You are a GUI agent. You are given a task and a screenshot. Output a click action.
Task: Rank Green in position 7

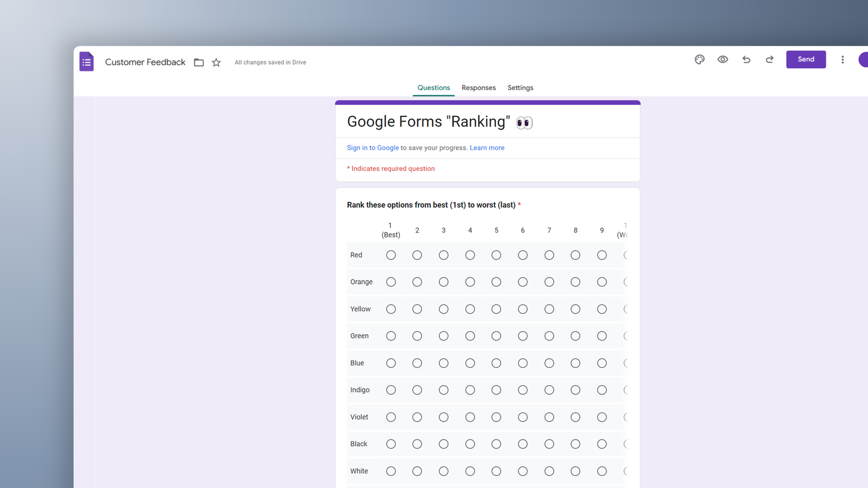(x=549, y=335)
